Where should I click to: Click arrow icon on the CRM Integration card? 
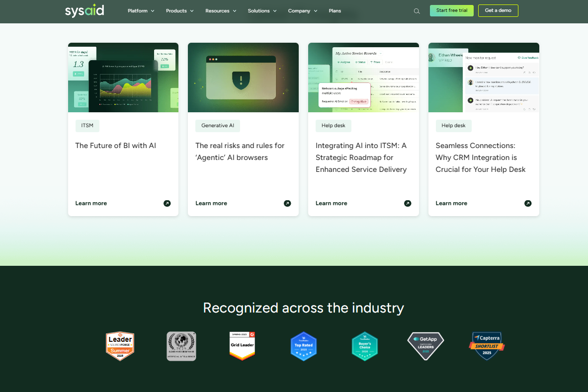point(528,203)
